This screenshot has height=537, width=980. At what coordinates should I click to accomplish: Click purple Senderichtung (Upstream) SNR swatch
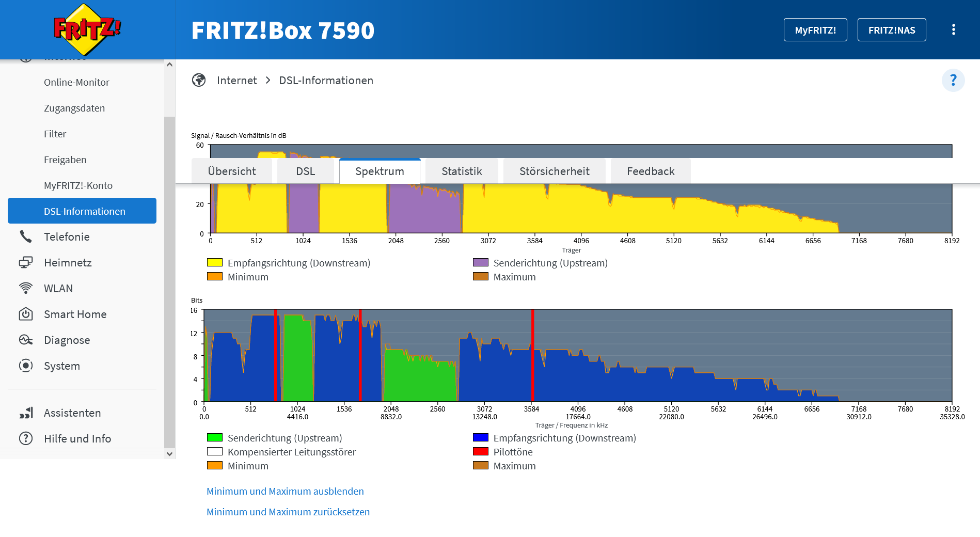click(481, 262)
